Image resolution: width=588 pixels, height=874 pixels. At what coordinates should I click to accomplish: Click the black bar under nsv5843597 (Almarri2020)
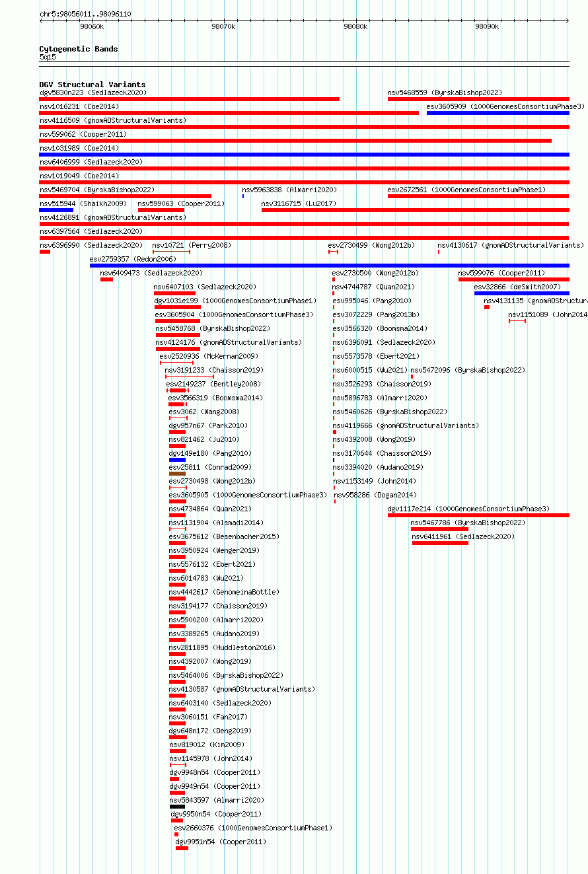(x=178, y=807)
